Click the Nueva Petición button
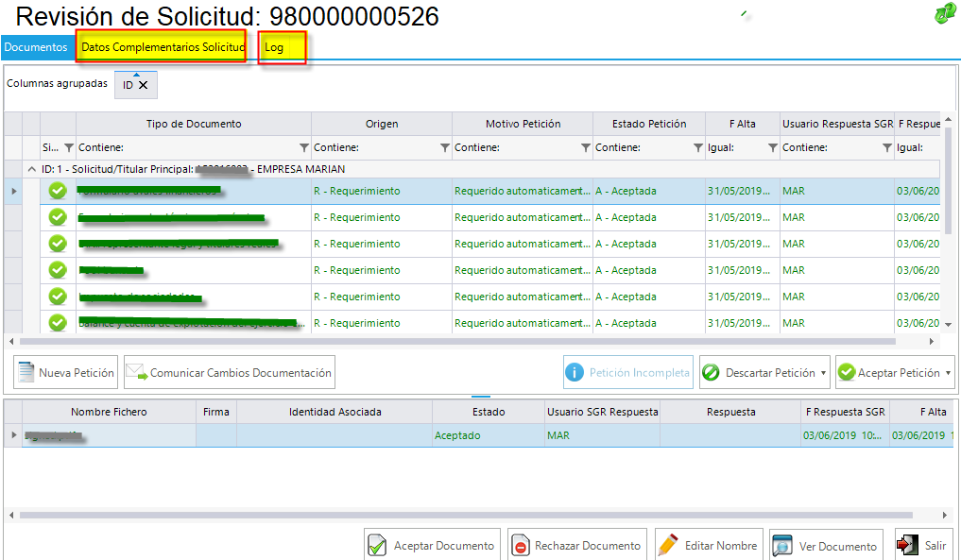The height and width of the screenshot is (560, 961). pos(65,372)
